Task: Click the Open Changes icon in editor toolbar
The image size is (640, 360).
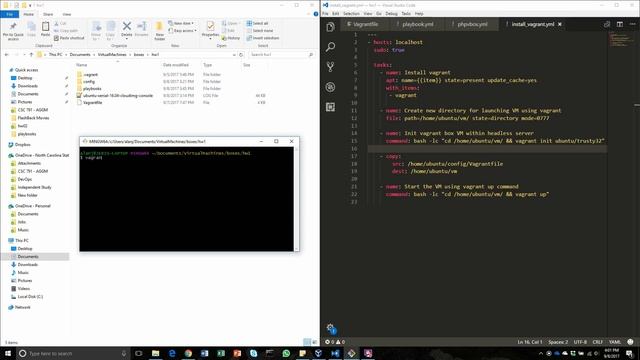Action: (607, 24)
